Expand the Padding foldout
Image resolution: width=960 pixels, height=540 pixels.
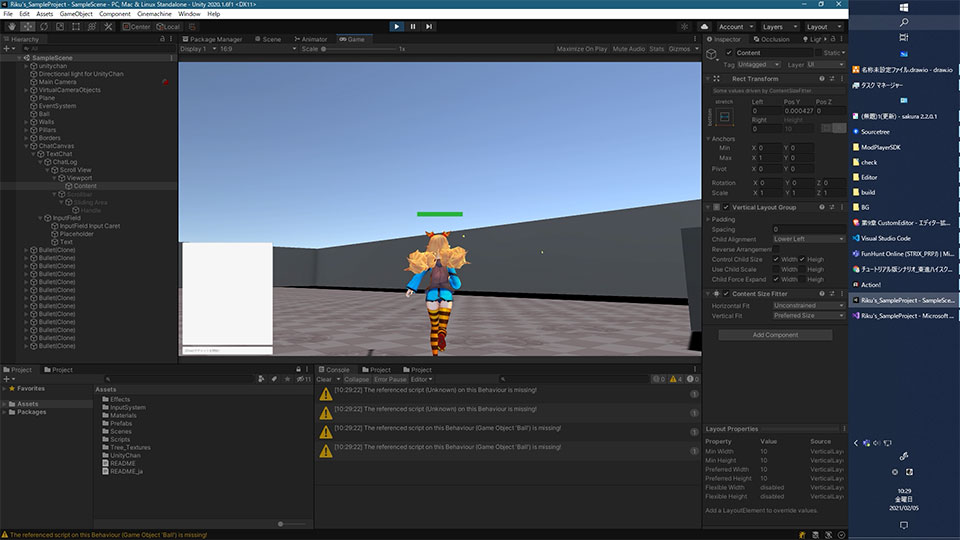pyautogui.click(x=709, y=219)
